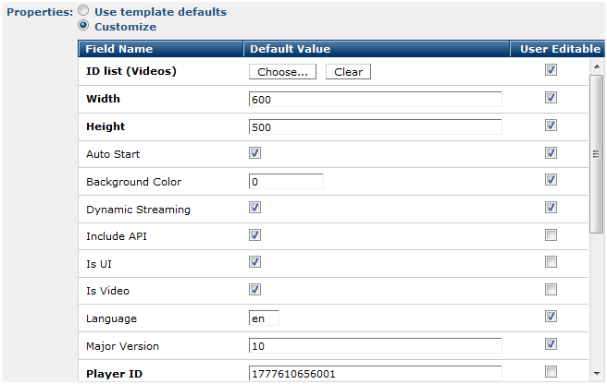Click the Language input field
This screenshot has height=384, width=607.
[x=264, y=318]
